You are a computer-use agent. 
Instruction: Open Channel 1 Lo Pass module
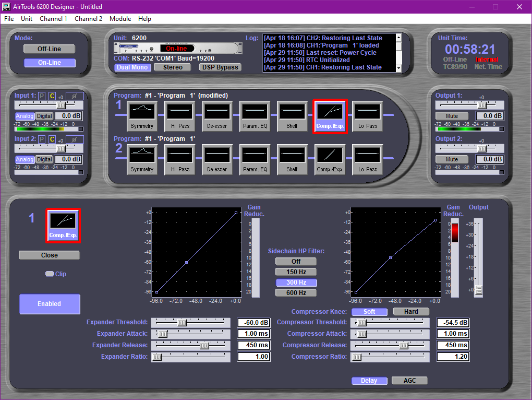[x=368, y=116]
